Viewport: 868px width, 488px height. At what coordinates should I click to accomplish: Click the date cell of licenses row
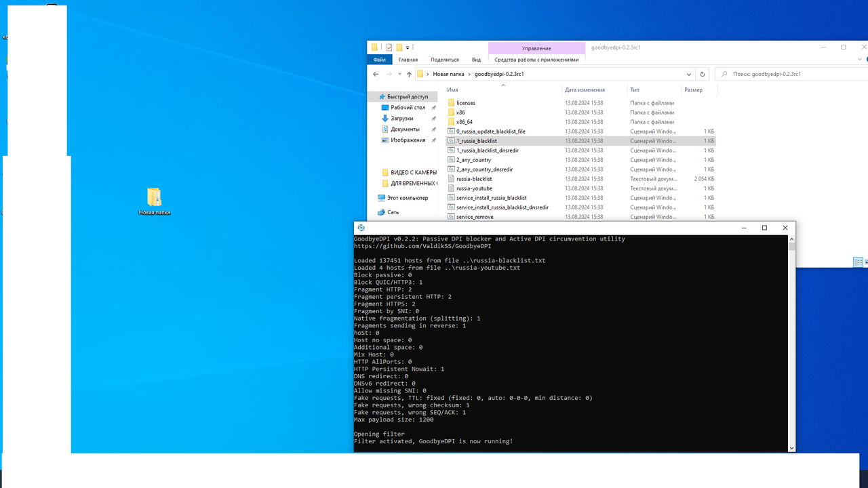[x=584, y=103]
